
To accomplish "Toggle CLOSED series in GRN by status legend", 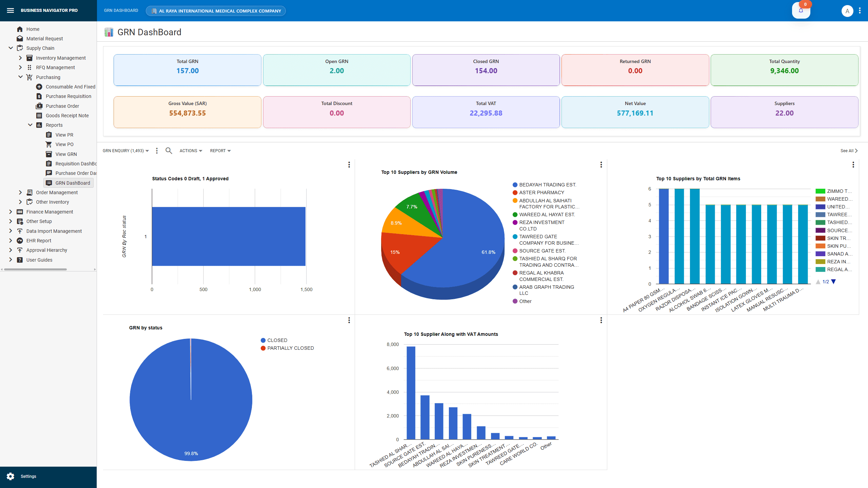I will pos(277,340).
